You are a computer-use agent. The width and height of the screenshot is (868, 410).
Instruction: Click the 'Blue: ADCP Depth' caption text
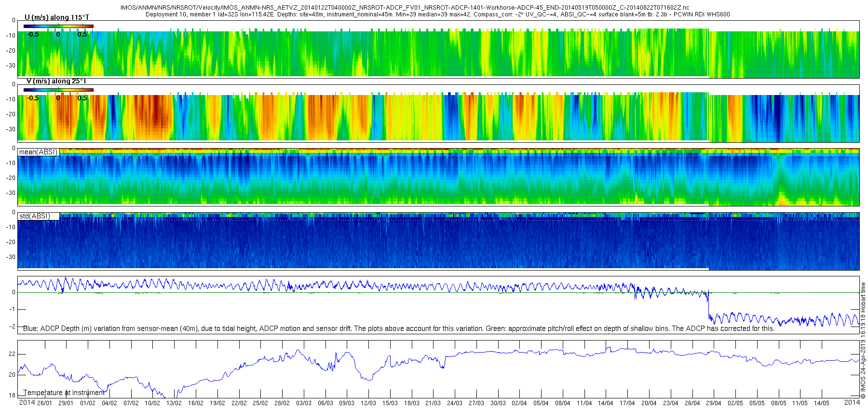(x=398, y=328)
